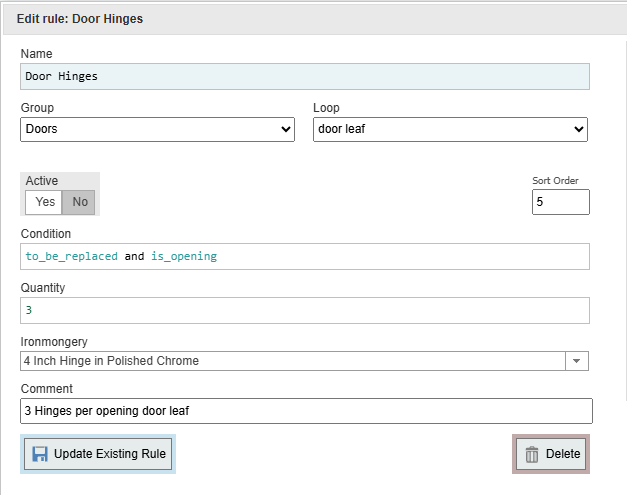Set Active toggle to No
Image resolution: width=627 pixels, height=495 pixels.
[x=80, y=202]
